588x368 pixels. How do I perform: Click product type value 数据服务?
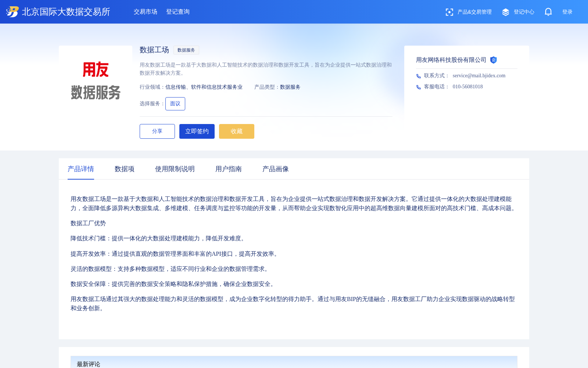click(290, 87)
